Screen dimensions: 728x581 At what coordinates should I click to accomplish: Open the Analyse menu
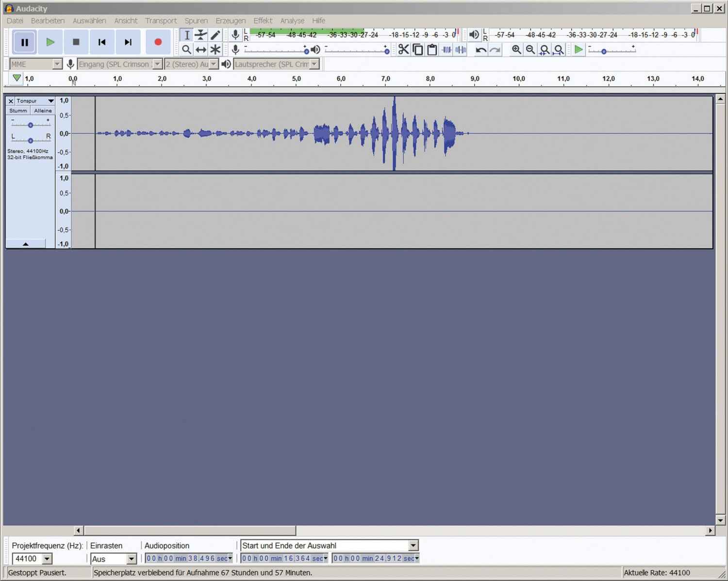[292, 21]
